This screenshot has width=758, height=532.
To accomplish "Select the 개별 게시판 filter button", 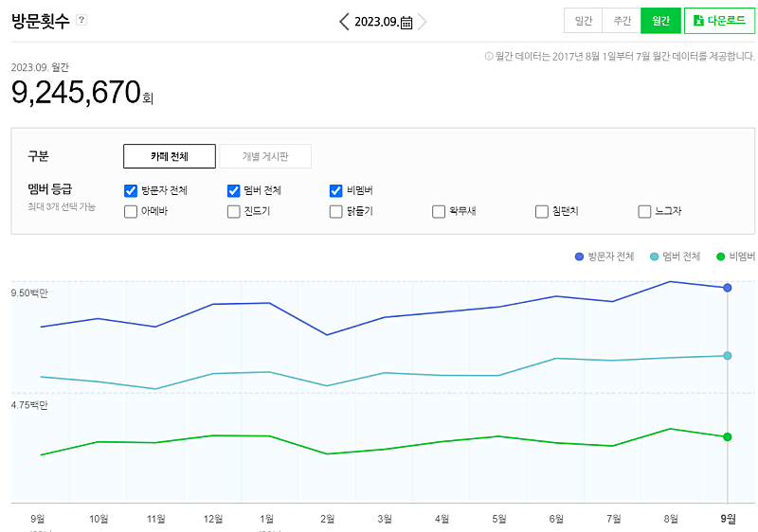I will tap(265, 156).
